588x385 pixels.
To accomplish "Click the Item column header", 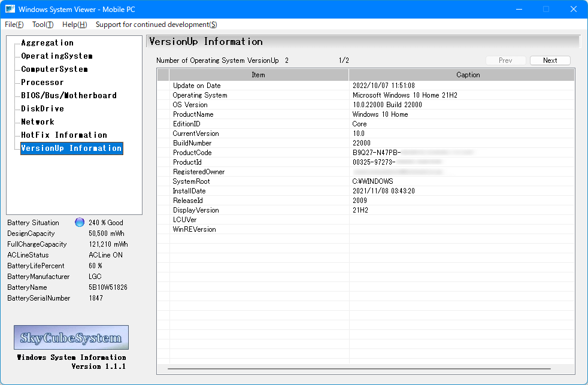I will point(259,75).
